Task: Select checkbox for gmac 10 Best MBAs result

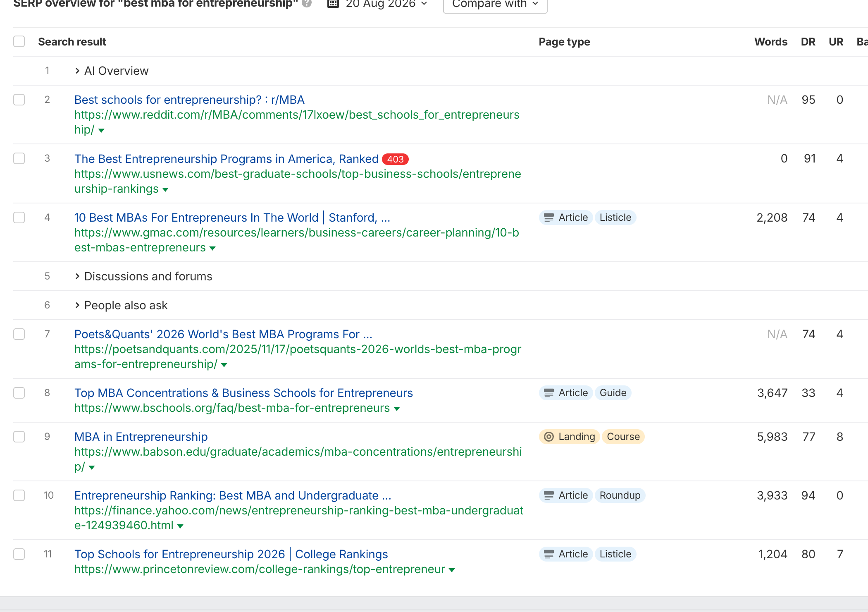Action: pyautogui.click(x=19, y=218)
